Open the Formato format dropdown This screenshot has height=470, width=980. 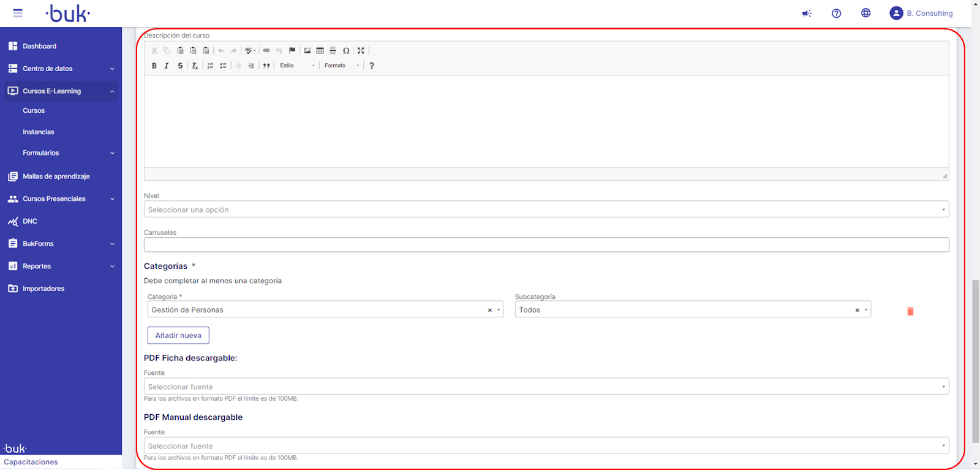(342, 66)
